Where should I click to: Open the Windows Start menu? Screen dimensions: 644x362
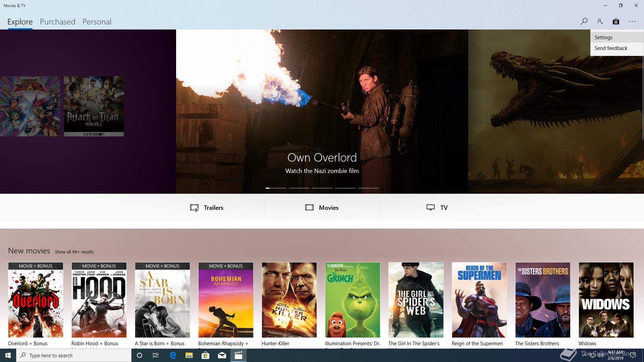click(8, 355)
